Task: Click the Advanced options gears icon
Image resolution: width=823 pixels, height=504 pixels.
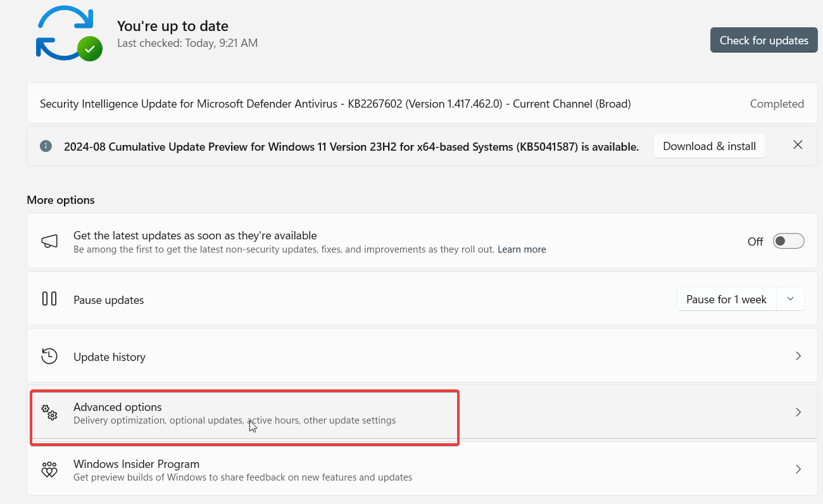Action: [x=49, y=412]
